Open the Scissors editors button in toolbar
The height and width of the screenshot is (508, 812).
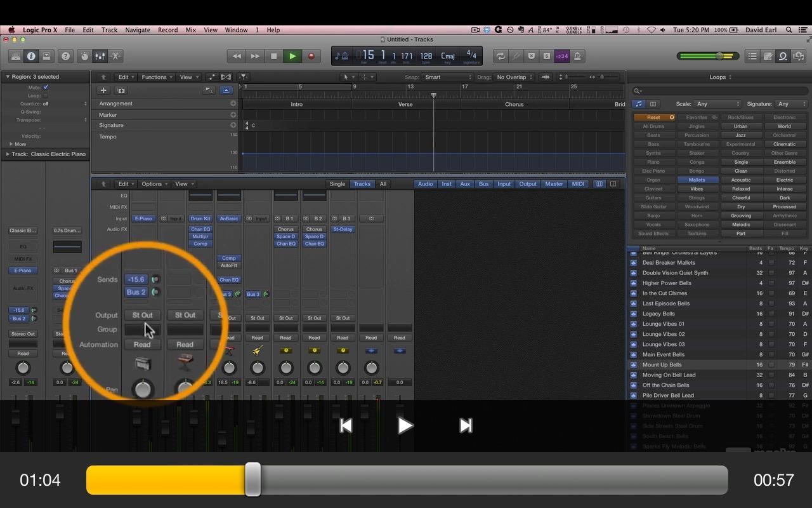click(x=115, y=56)
